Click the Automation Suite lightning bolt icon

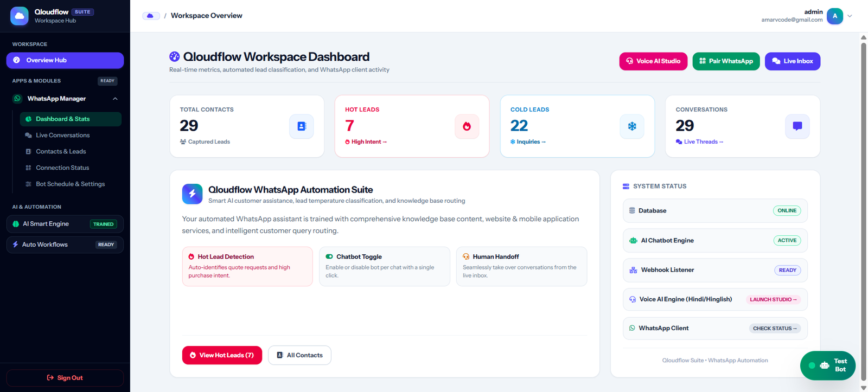[192, 194]
